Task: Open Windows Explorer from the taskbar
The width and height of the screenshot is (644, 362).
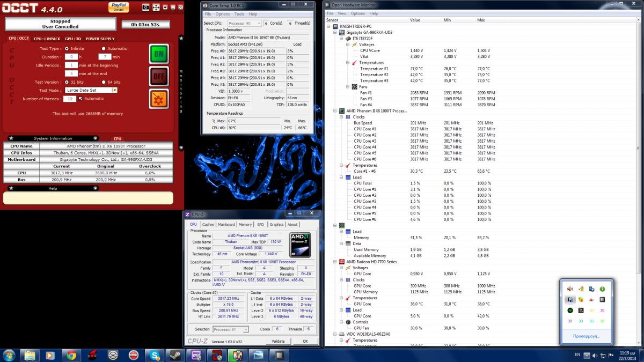Action: click(x=29, y=354)
